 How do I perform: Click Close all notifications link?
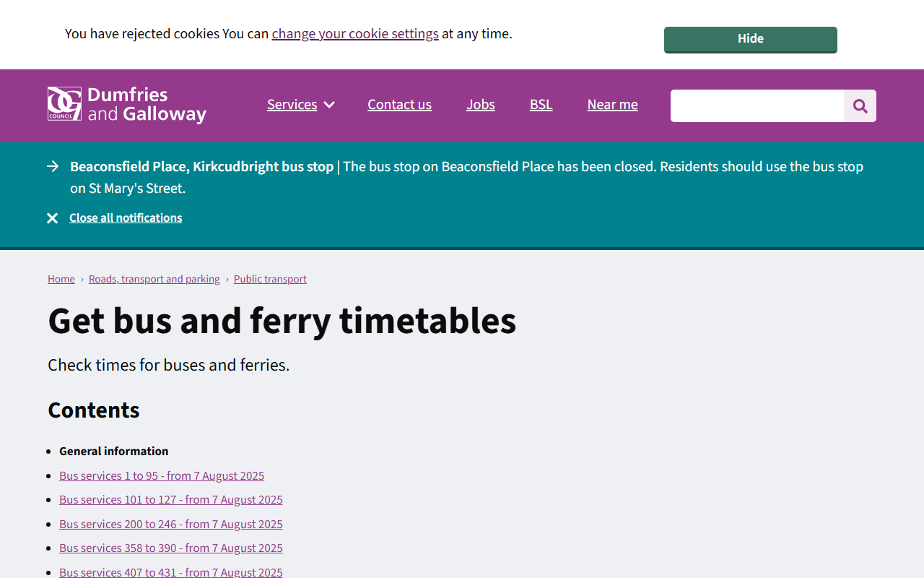126,218
